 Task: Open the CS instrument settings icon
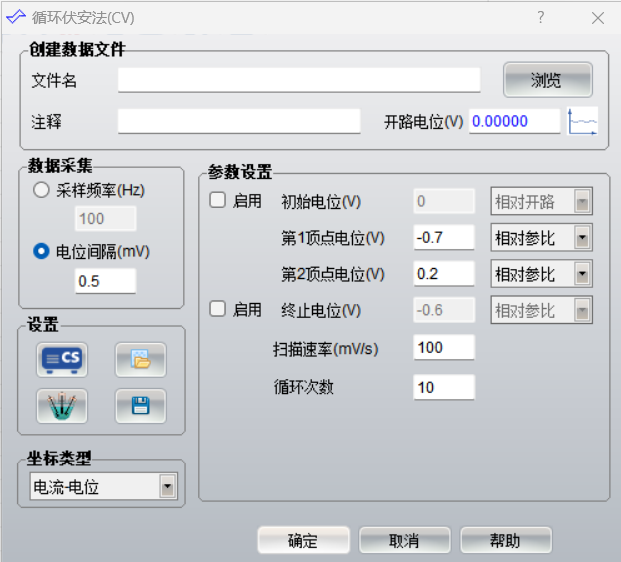coord(62,360)
